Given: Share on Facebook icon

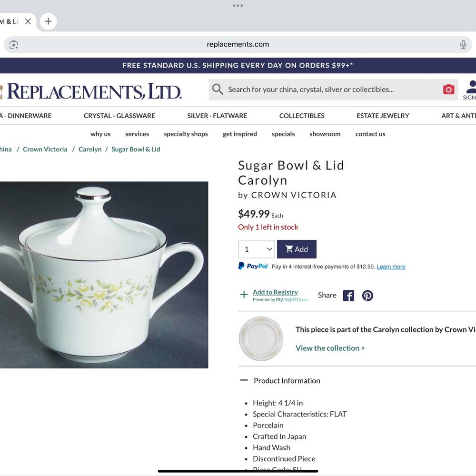Looking at the screenshot, I should (x=348, y=296).
